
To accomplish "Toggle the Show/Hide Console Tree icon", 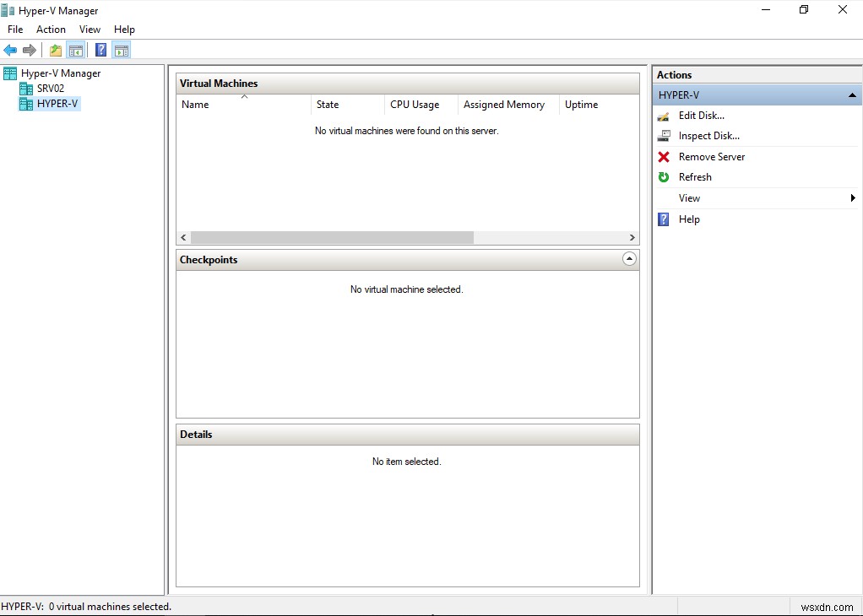I will [75, 51].
